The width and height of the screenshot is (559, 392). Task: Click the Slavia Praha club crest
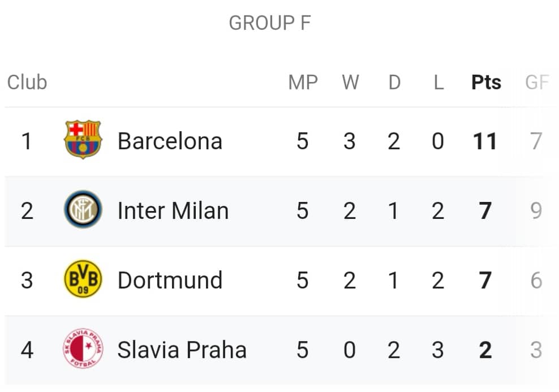coord(83,348)
